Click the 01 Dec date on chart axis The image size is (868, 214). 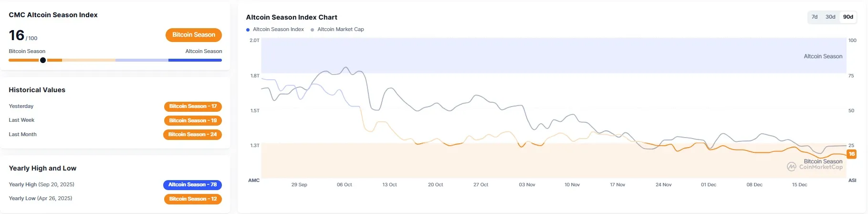[708, 185]
